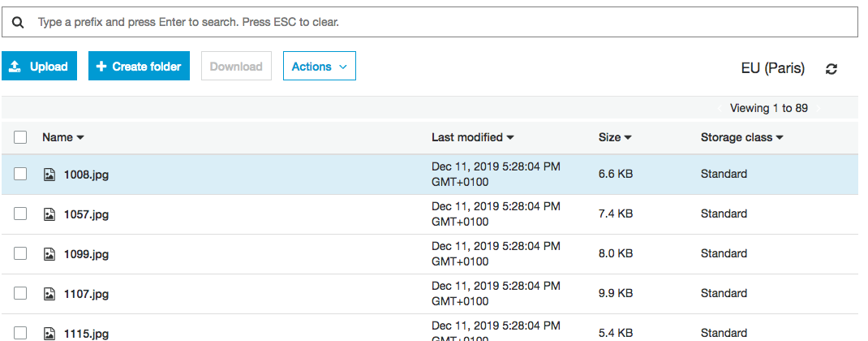
Task: Go to next page arrow in pagination
Action: coord(819,109)
